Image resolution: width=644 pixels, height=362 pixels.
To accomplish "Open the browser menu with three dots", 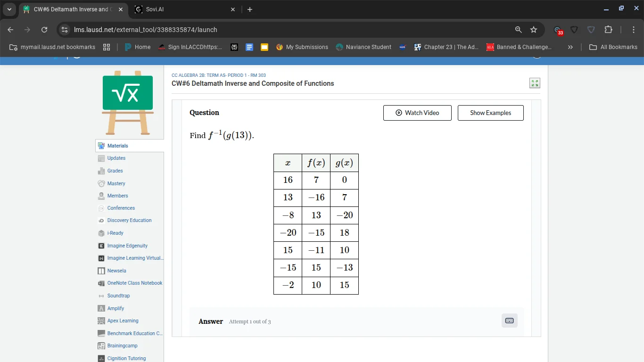I will (634, 29).
